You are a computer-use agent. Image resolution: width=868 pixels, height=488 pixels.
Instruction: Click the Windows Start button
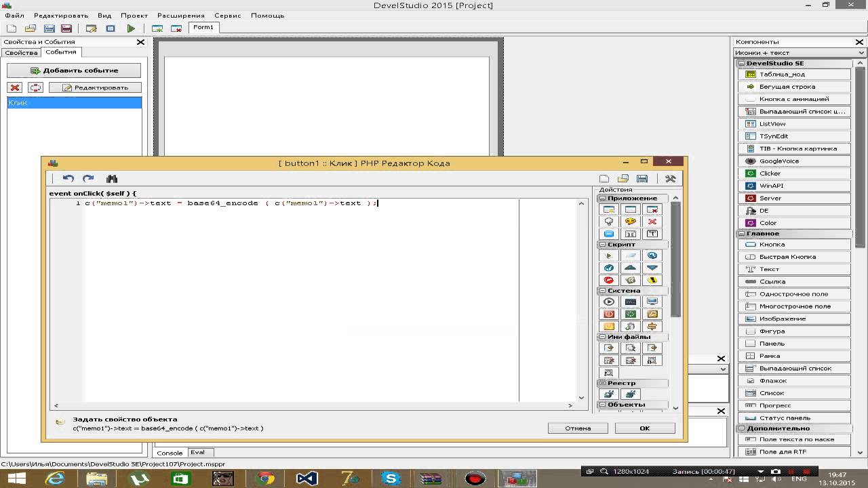16,479
